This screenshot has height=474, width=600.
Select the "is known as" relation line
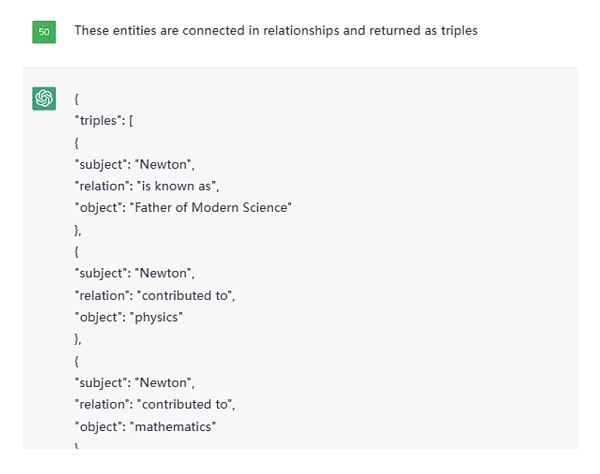[x=147, y=186]
